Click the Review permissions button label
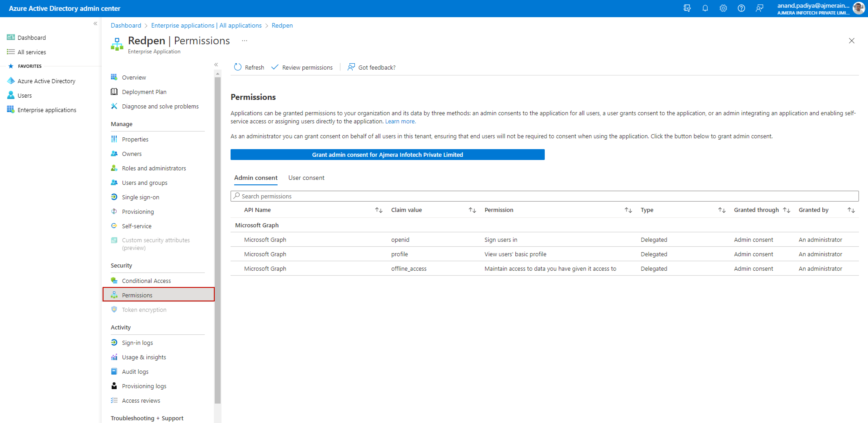868x423 pixels. 307,67
